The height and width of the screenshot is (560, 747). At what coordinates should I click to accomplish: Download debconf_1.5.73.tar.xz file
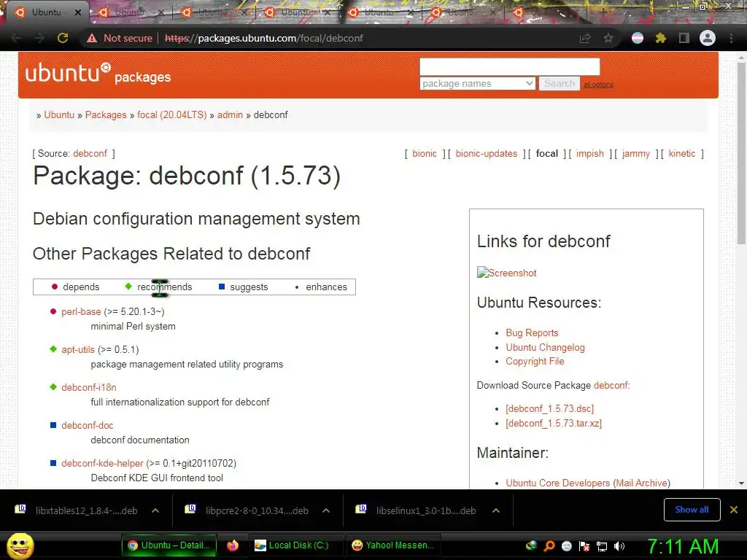click(553, 423)
